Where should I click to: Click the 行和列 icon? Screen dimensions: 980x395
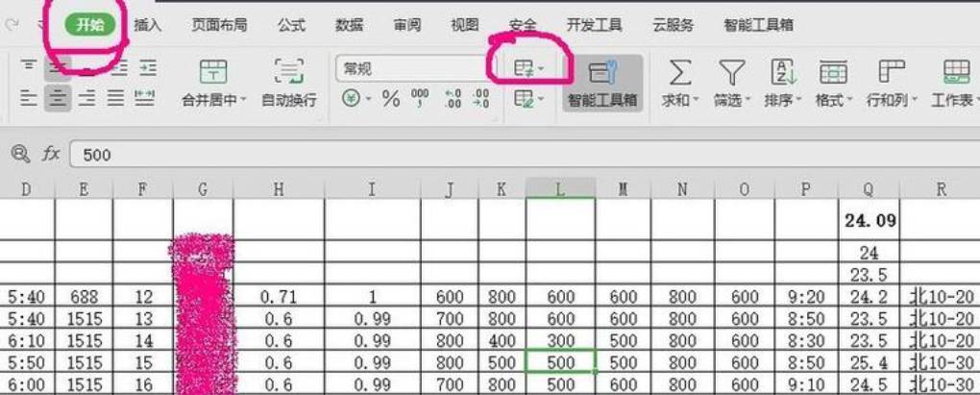click(x=892, y=72)
